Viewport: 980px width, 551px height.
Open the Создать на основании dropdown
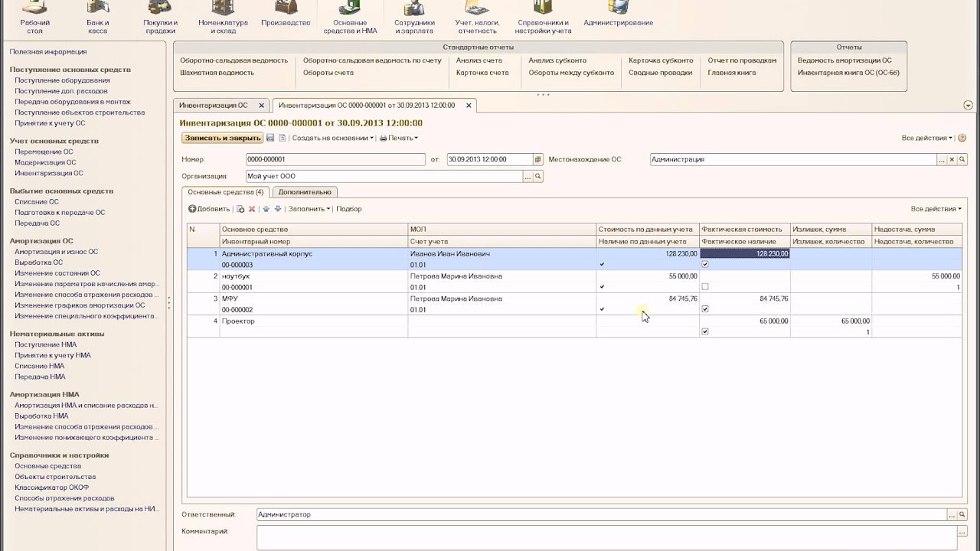point(333,138)
